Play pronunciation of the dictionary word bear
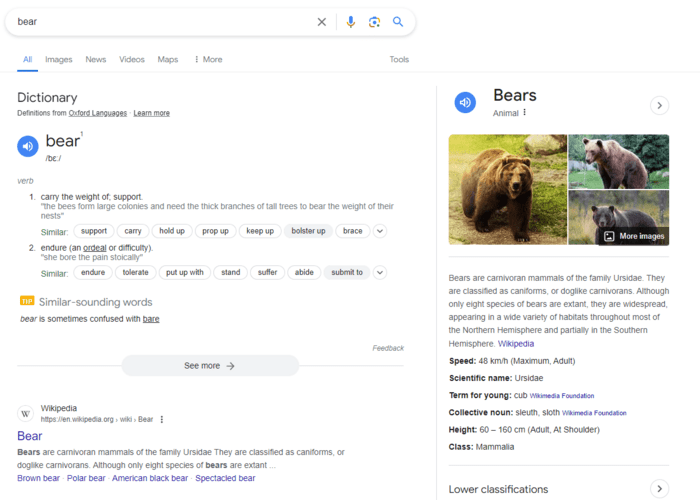Image resolution: width=700 pixels, height=500 pixels. click(x=28, y=146)
